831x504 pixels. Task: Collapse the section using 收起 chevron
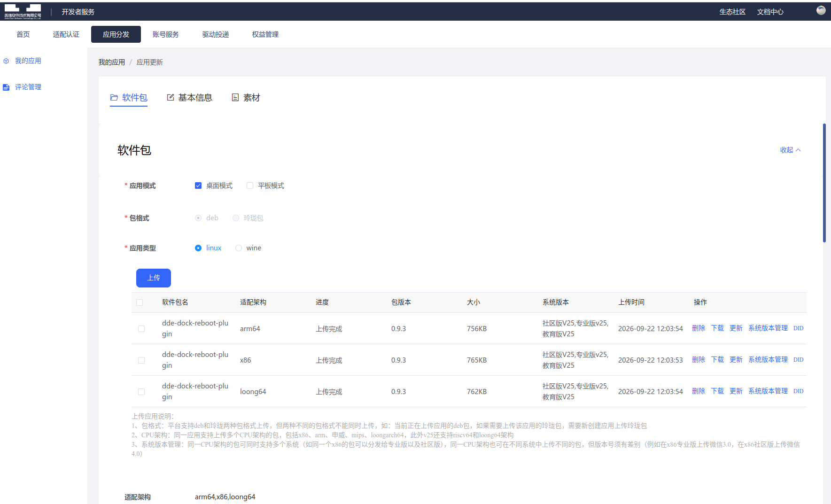click(798, 150)
